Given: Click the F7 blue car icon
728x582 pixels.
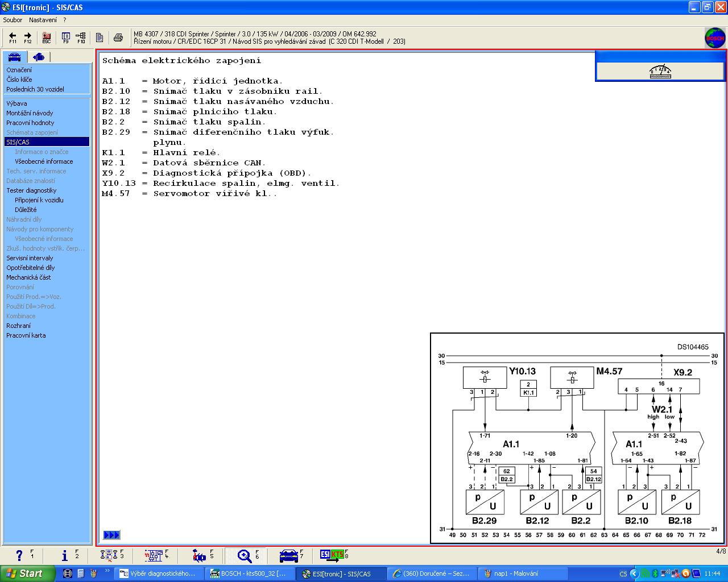Looking at the screenshot, I should tap(289, 555).
